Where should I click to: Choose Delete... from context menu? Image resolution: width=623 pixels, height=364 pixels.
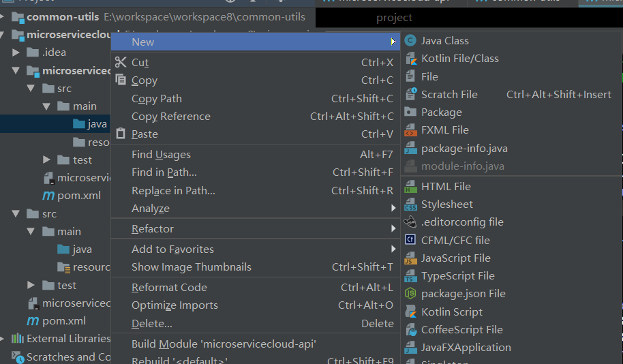coord(256,324)
